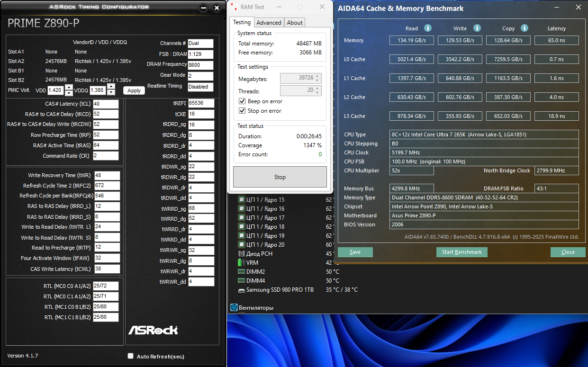Image resolution: width=588 pixels, height=367 pixels.
Task: Click the tREFI value field
Action: coord(201,103)
